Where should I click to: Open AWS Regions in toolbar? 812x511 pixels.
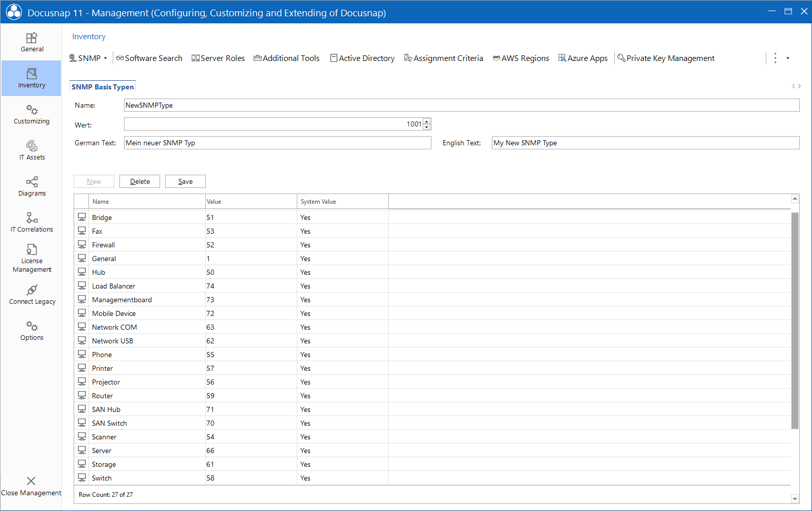[521, 58]
